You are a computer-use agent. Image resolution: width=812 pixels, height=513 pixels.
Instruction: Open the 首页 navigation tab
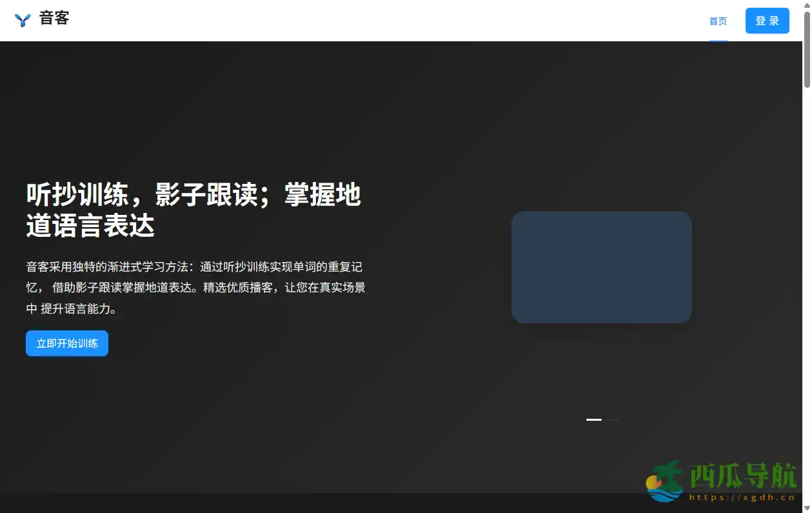pyautogui.click(x=718, y=21)
